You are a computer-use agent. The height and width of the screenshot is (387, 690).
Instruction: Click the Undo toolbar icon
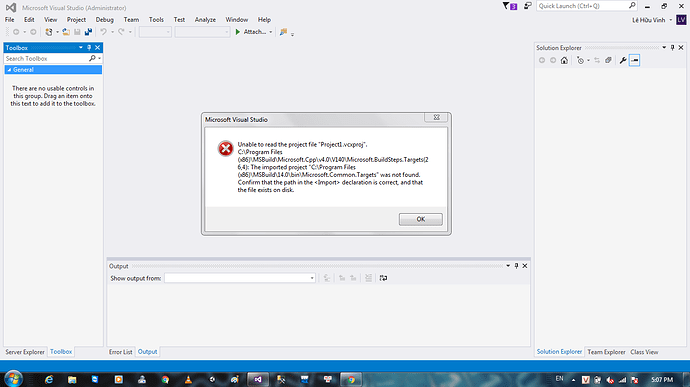103,32
